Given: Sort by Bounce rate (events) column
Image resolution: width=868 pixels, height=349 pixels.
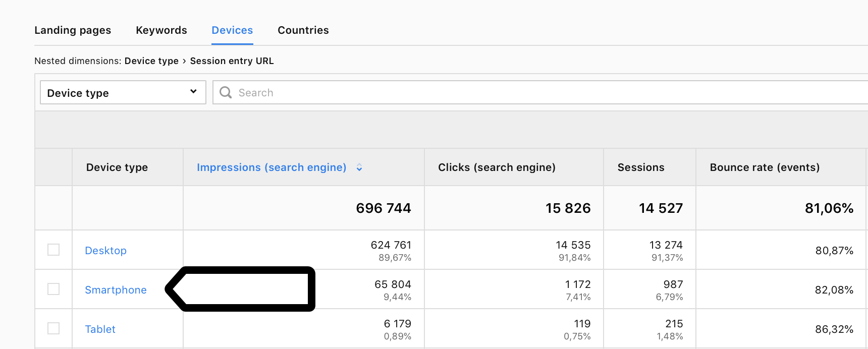Looking at the screenshot, I should click(765, 167).
